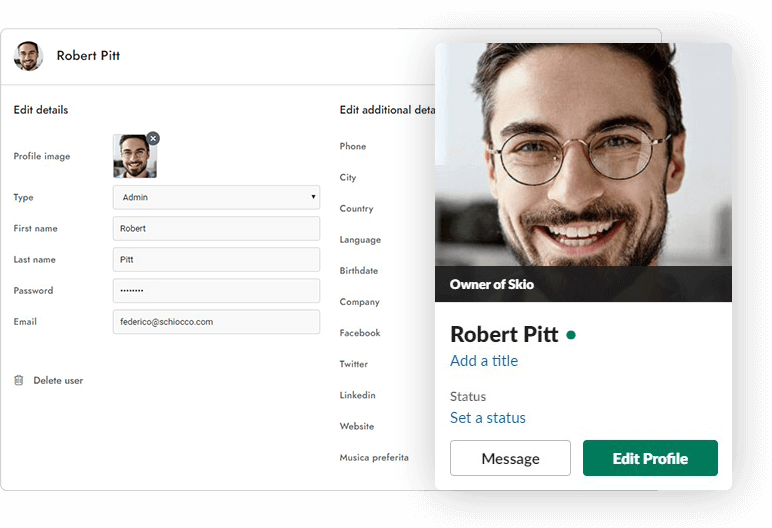Click the header avatar of Robert Pitt
The height and width of the screenshot is (528, 772).
pos(28,56)
